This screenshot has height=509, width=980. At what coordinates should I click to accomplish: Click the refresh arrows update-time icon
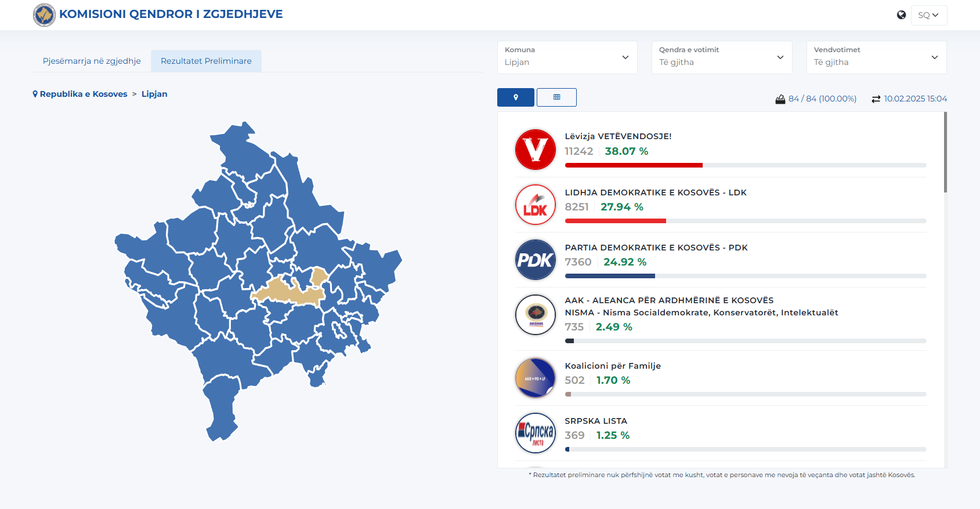pos(876,99)
